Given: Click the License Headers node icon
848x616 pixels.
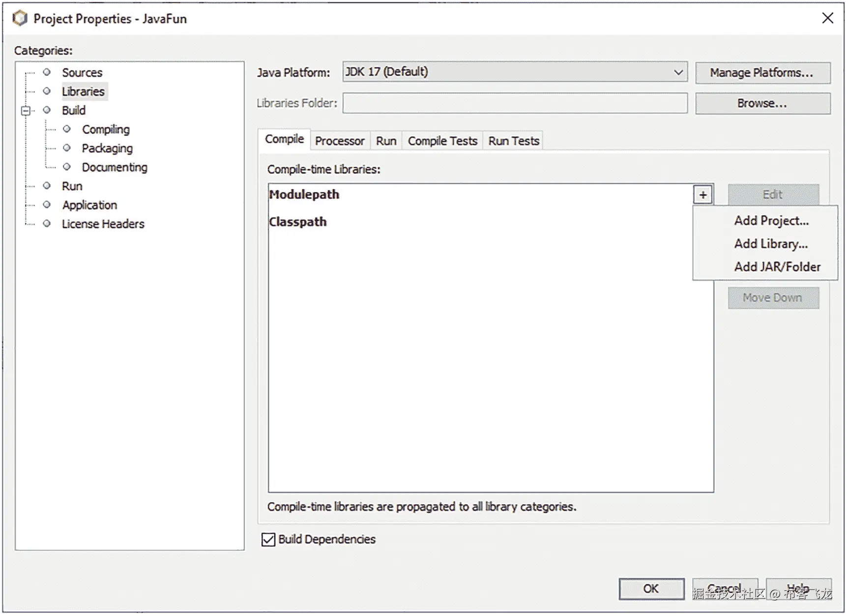Looking at the screenshot, I should [47, 224].
